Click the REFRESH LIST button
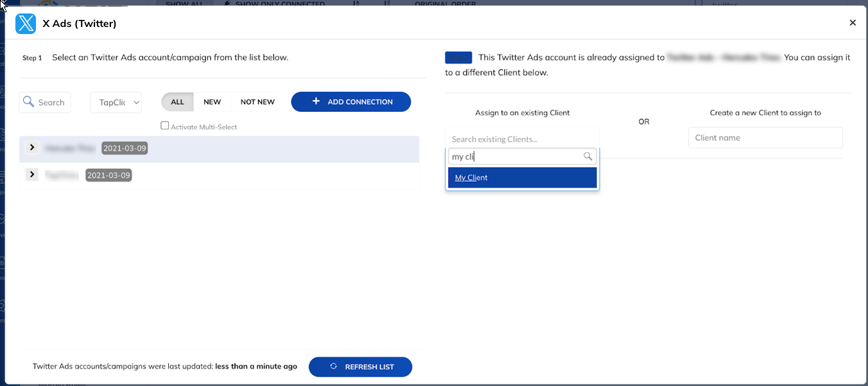 [x=360, y=367]
